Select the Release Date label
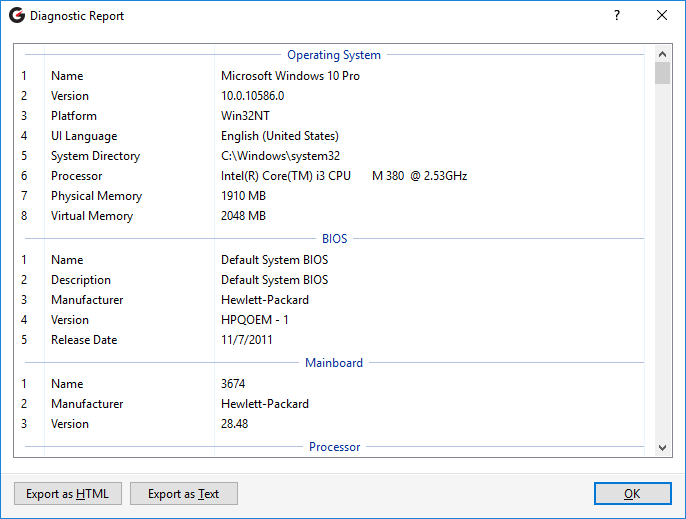The height and width of the screenshot is (519, 686). click(x=84, y=340)
